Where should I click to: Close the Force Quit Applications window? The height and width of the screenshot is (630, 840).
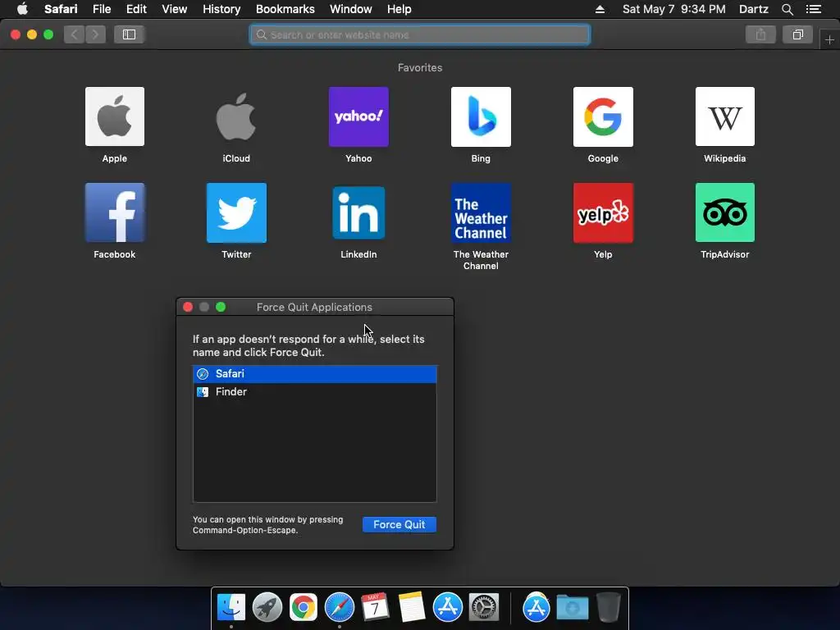tap(188, 307)
